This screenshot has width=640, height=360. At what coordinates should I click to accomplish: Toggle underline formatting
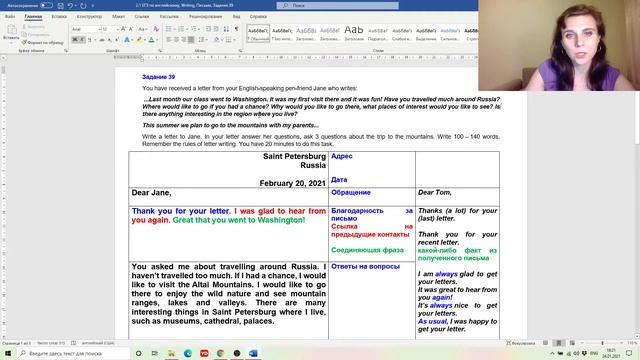89,40
